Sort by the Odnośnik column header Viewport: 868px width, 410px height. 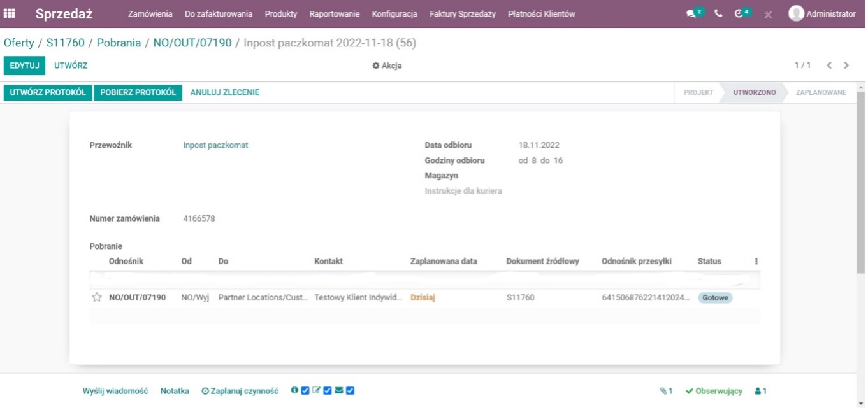click(x=126, y=261)
